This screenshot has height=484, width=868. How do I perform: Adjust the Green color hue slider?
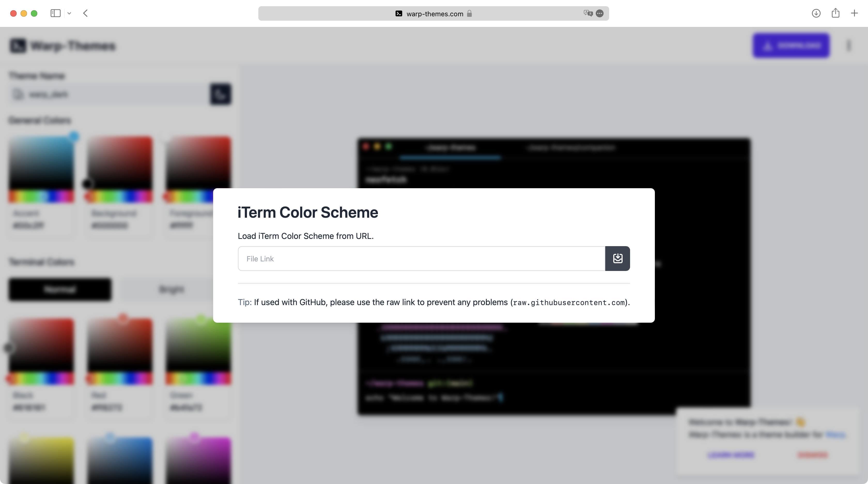click(198, 379)
